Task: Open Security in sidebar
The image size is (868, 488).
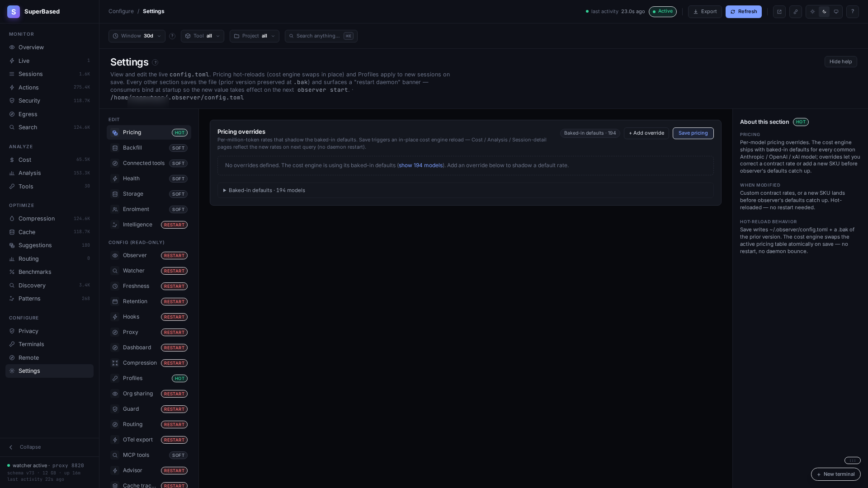Action: [x=49, y=101]
